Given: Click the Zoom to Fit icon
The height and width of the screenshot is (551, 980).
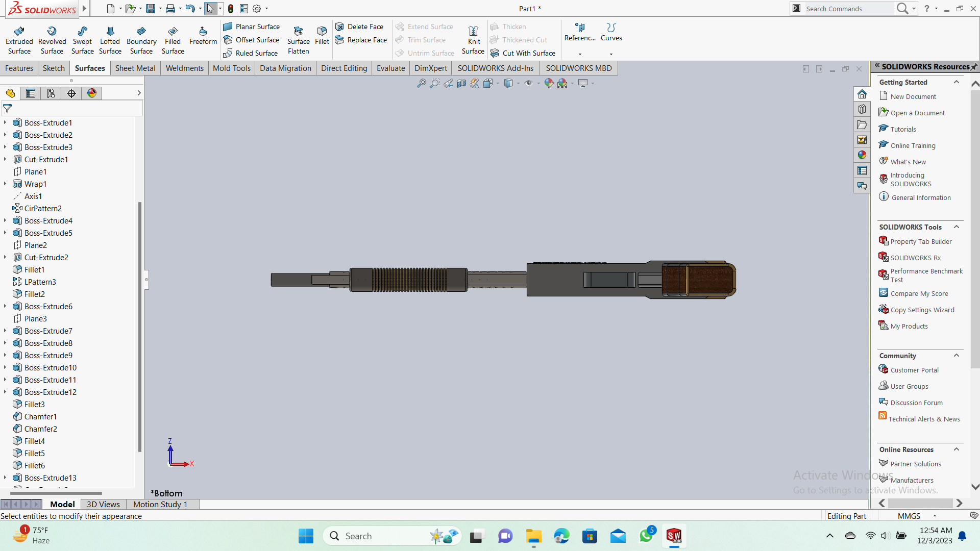Looking at the screenshot, I should coord(421,83).
